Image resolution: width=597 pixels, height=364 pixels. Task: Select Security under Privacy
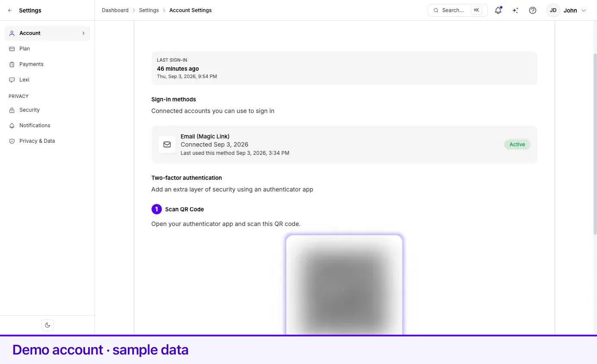[47, 110]
